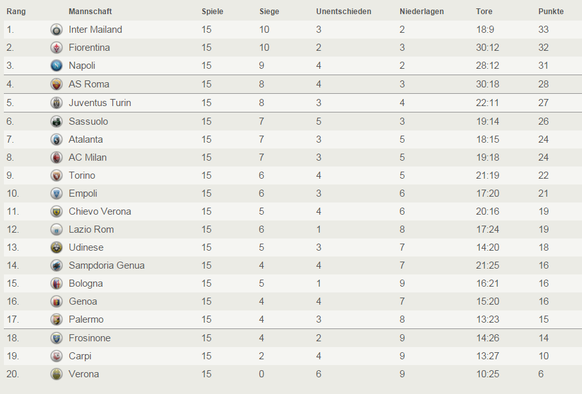
Task: Click the Fiorentina club crest icon
Action: click(x=56, y=48)
